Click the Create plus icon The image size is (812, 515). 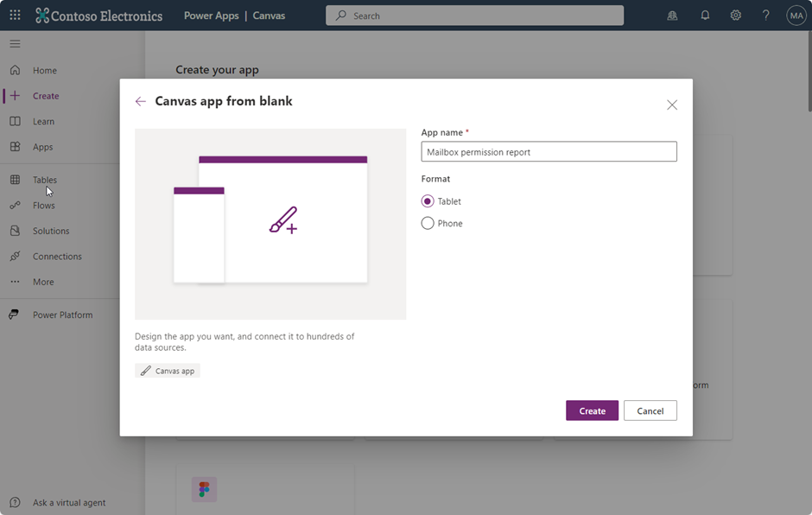pyautogui.click(x=15, y=95)
